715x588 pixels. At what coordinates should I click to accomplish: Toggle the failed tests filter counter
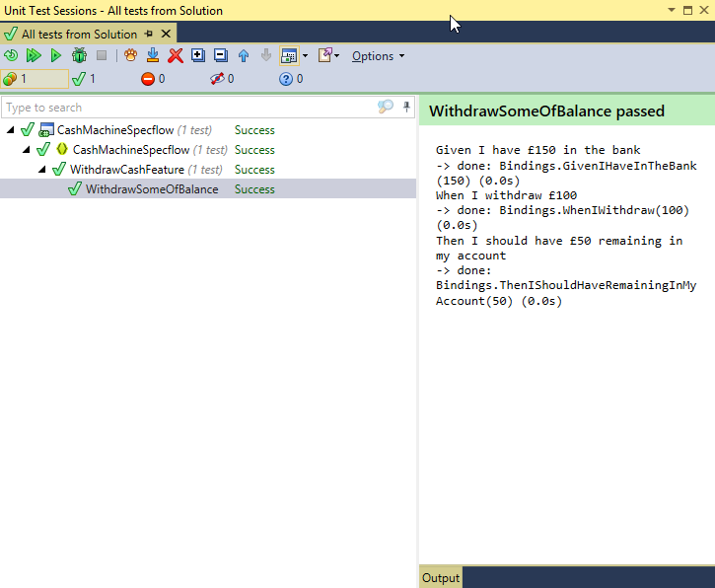click(153, 79)
